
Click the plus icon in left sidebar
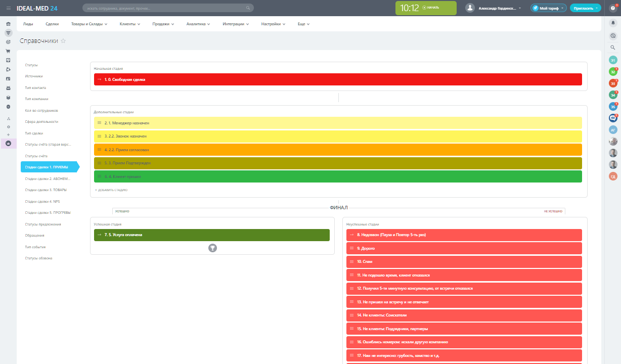point(8,135)
